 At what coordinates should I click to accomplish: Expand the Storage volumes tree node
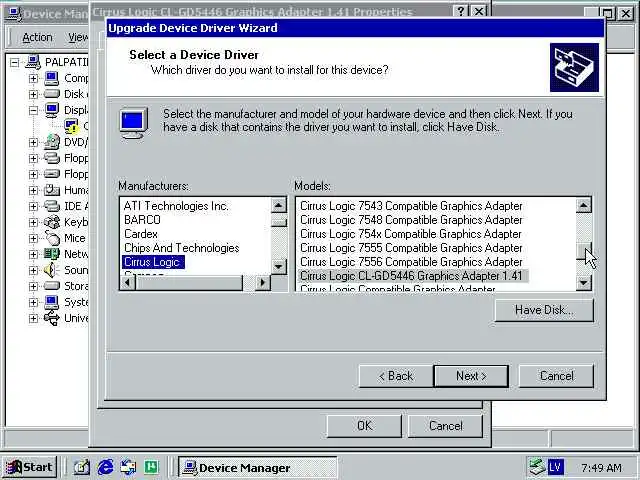pyautogui.click(x=33, y=286)
